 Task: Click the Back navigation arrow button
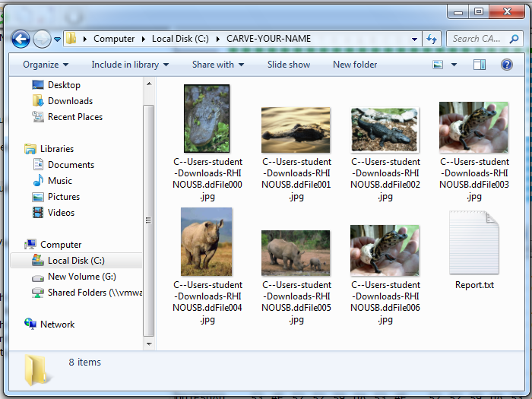[x=21, y=39]
